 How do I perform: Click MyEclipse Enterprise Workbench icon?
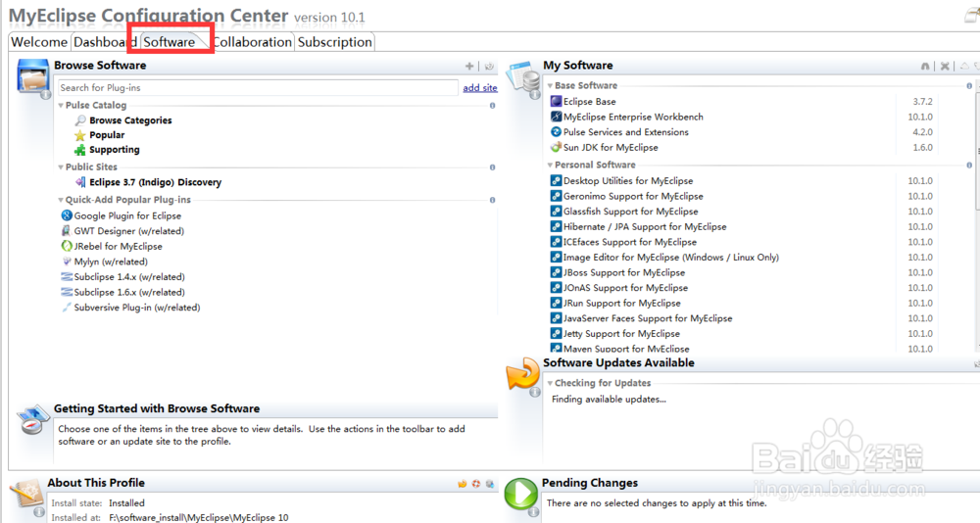pos(556,117)
